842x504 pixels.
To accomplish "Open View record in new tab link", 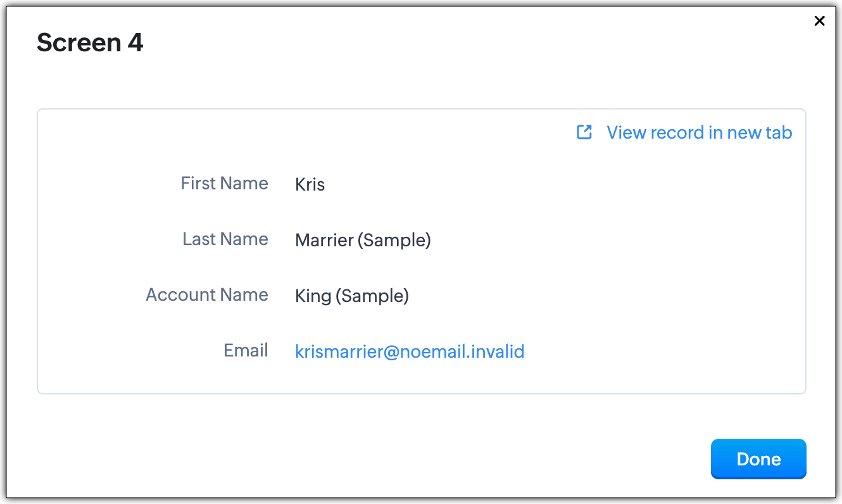I will click(x=699, y=132).
